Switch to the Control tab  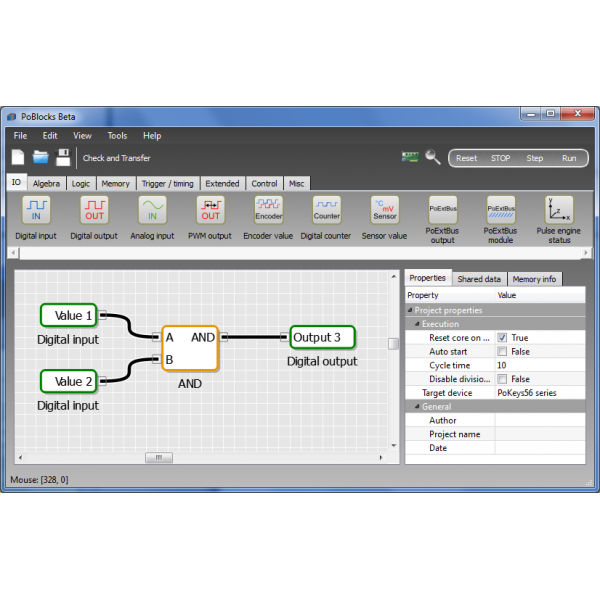(x=264, y=184)
